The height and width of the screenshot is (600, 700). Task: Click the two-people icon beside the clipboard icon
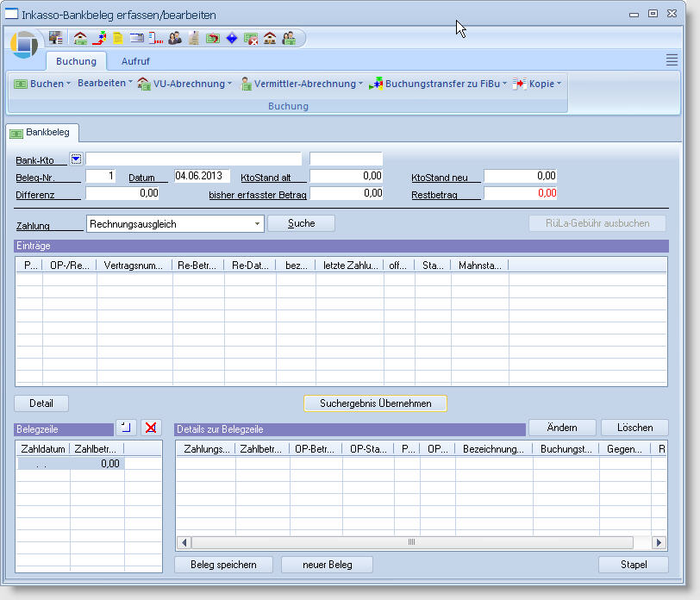pyautogui.click(x=175, y=38)
